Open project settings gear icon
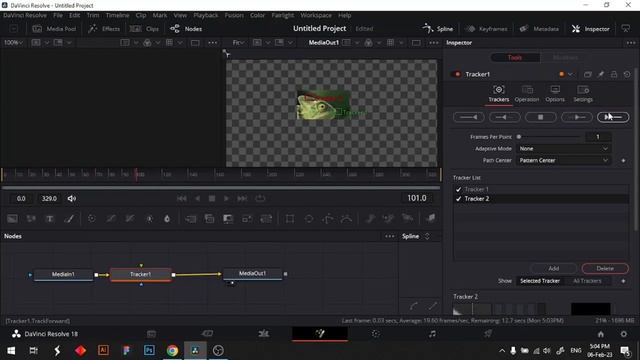640x360 pixels. point(623,334)
